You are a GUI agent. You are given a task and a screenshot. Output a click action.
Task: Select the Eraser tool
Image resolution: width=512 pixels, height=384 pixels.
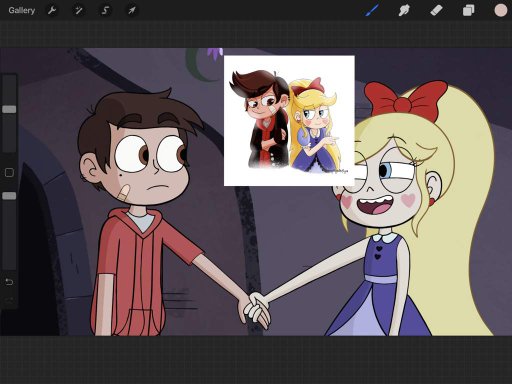[436, 10]
